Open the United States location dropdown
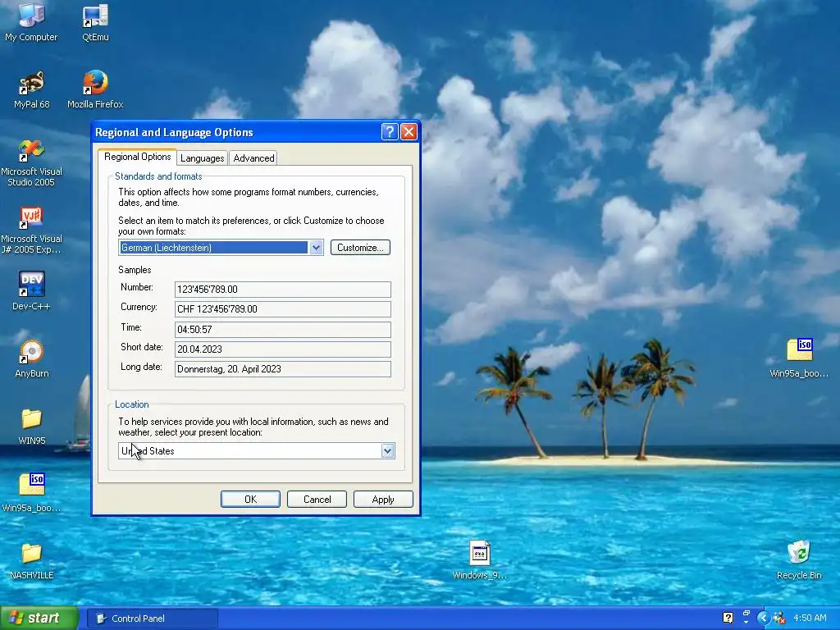Viewport: 840px width, 630px height. [388, 451]
